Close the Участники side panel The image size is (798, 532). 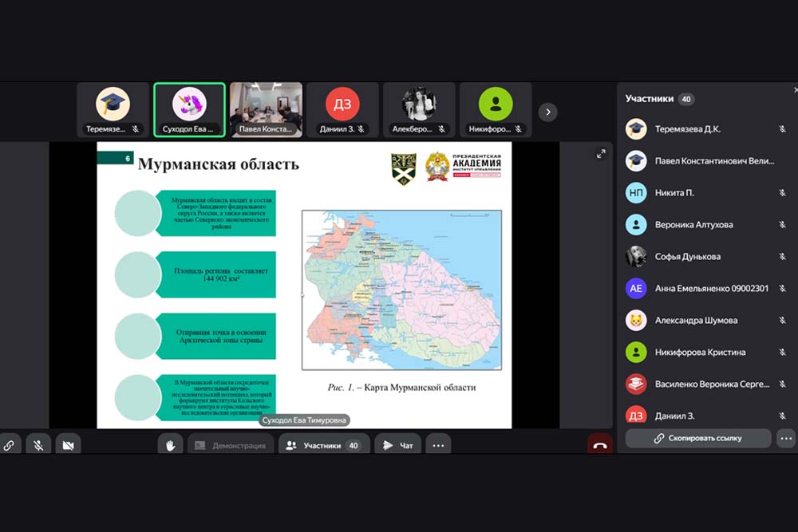point(795,91)
